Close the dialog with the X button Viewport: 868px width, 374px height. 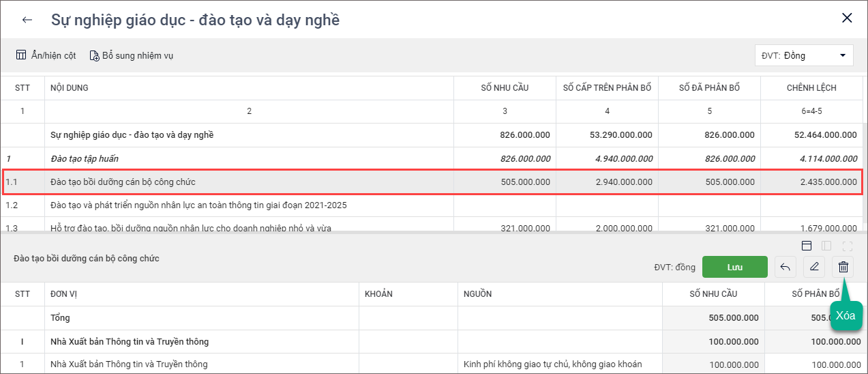point(847,18)
